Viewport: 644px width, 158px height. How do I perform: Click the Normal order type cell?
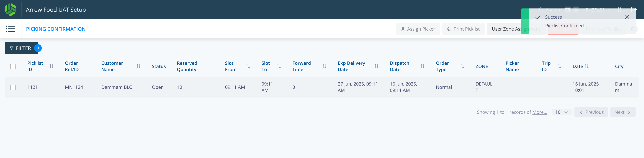pyautogui.click(x=444, y=87)
